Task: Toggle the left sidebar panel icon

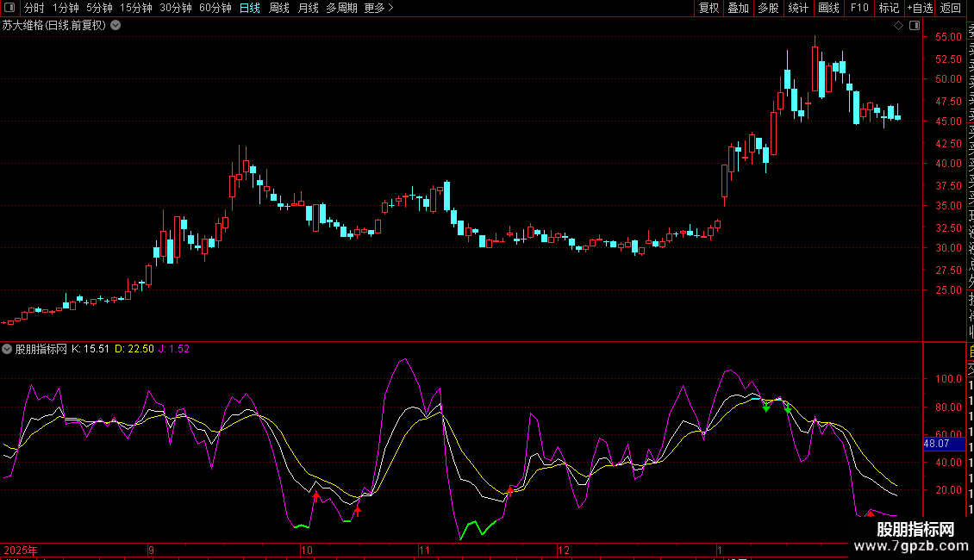Action: point(9,8)
